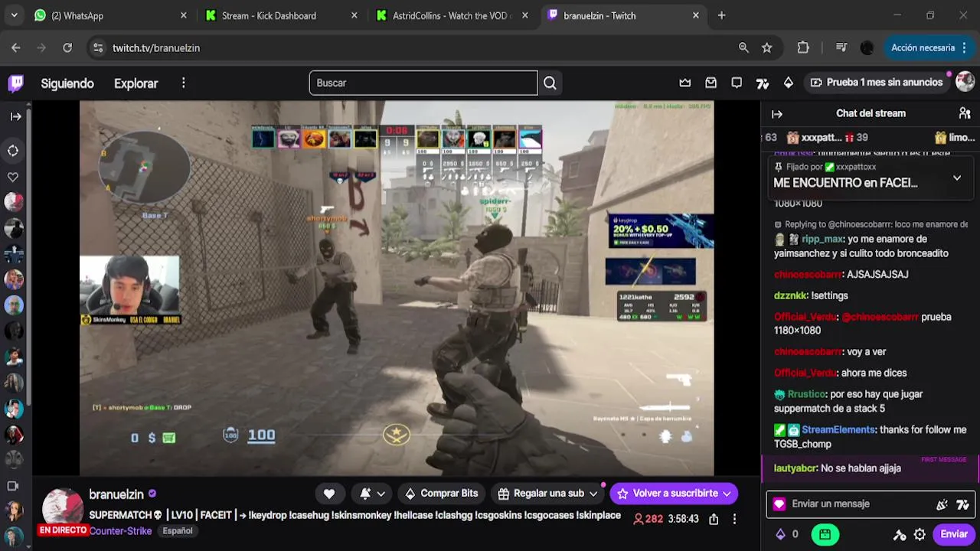Click the Get Bits diamond icon
The image size is (980, 551).
(x=789, y=83)
